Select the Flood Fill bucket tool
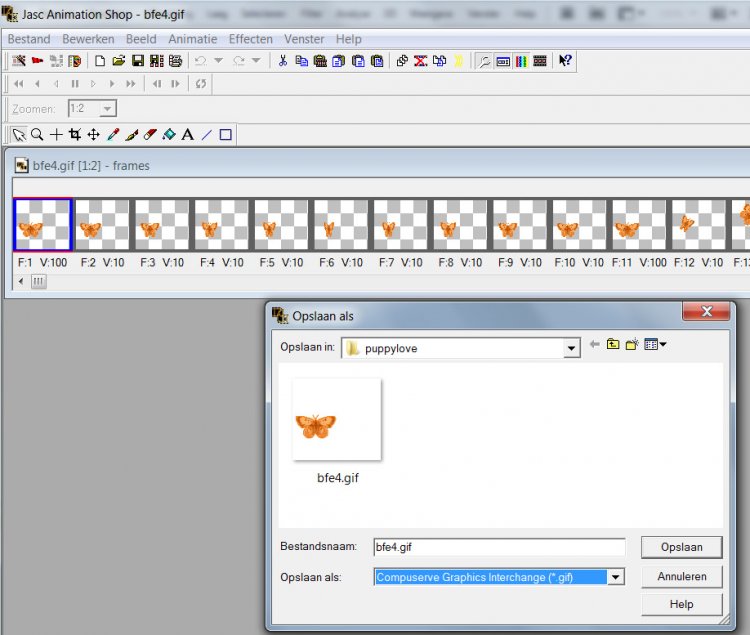This screenshot has width=750, height=635. pyautogui.click(x=169, y=135)
